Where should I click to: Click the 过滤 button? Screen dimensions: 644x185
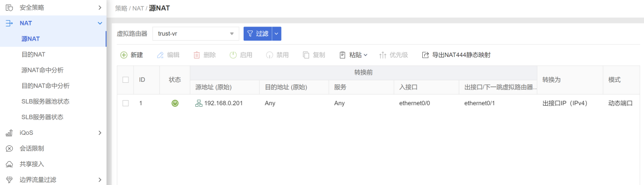point(258,34)
